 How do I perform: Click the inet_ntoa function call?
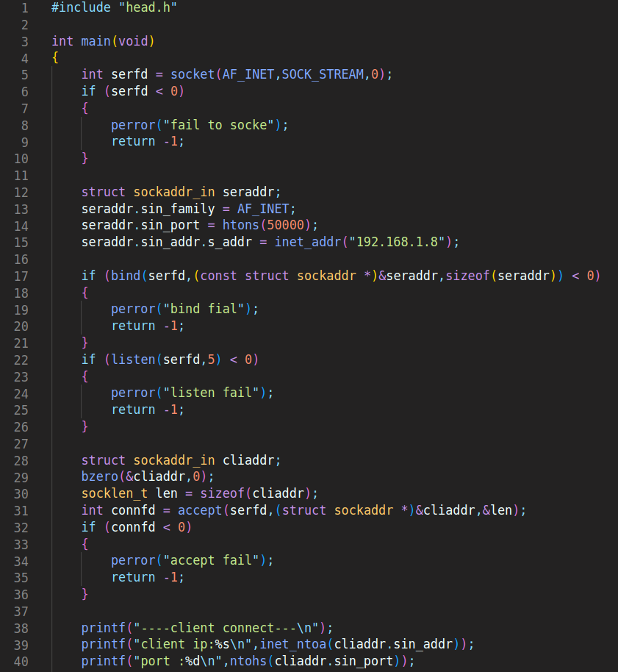point(293,644)
